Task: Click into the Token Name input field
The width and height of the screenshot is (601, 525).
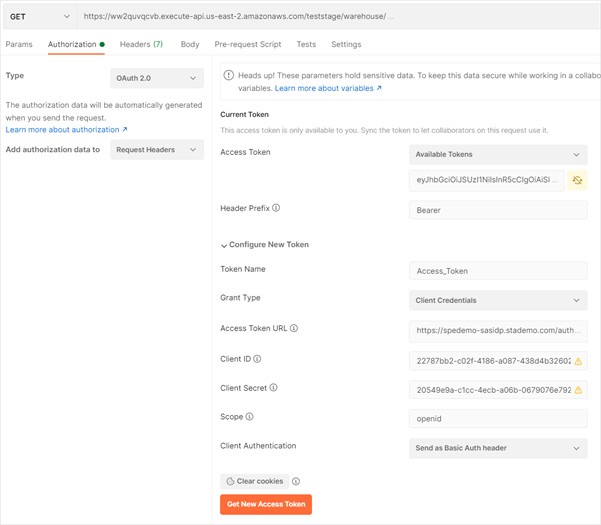Action: coord(498,271)
